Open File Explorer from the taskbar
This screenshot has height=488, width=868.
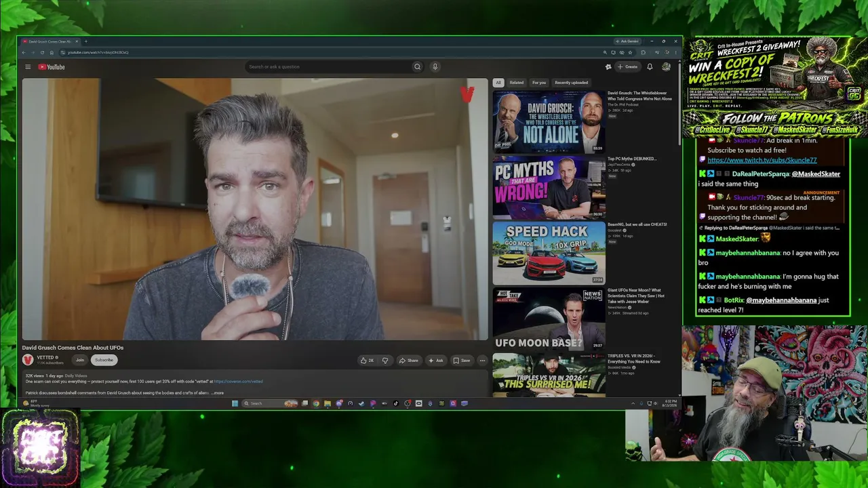[328, 403]
